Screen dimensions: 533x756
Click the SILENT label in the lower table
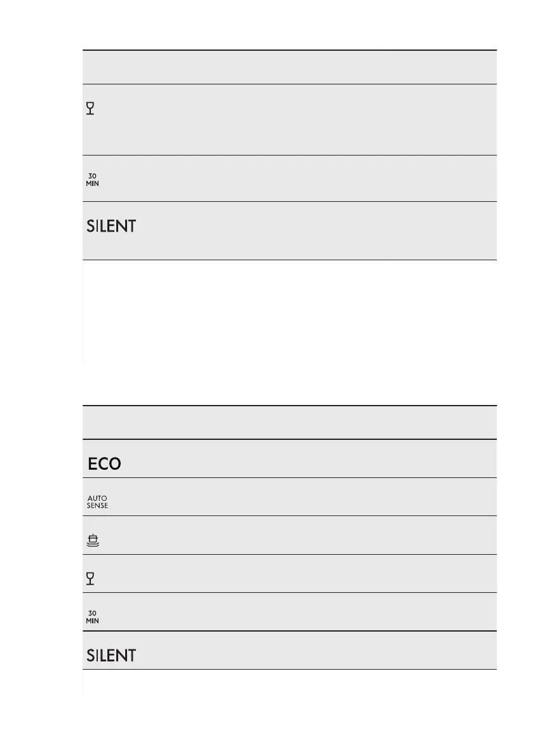(x=111, y=656)
